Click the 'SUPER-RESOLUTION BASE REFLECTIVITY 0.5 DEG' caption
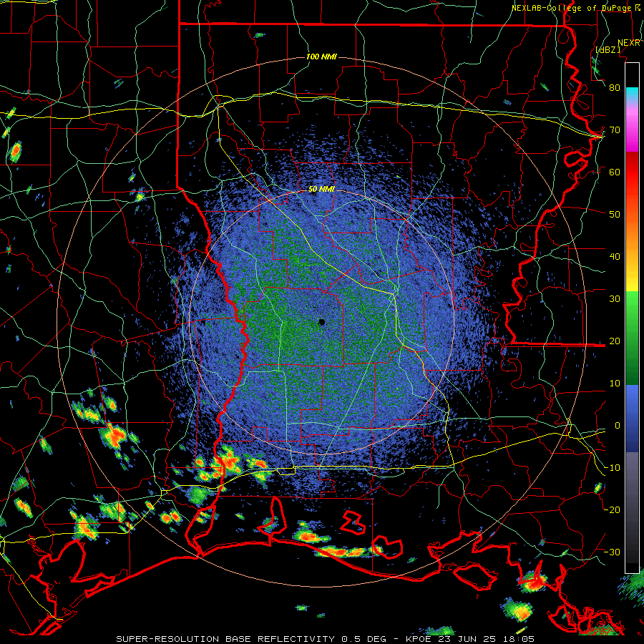The height and width of the screenshot is (644, 644). click(251, 639)
